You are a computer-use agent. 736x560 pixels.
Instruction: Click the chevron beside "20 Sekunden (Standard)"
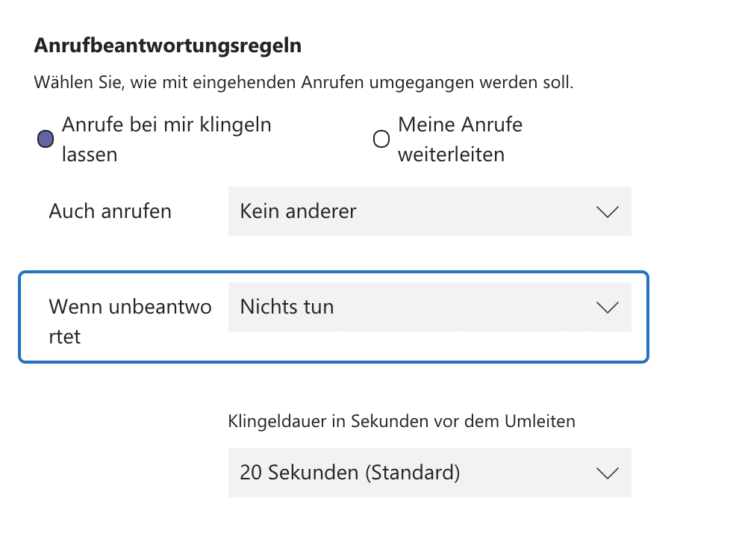608,473
